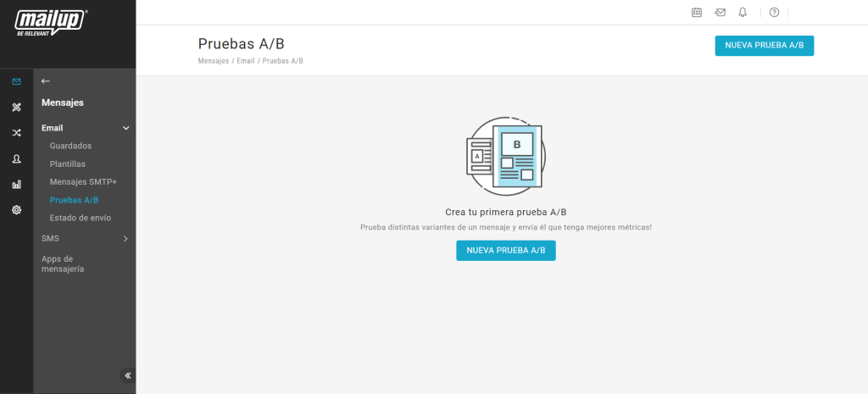This screenshot has height=394, width=868.
Task: Open the automation shuffle-arrows icon
Action: [x=16, y=133]
